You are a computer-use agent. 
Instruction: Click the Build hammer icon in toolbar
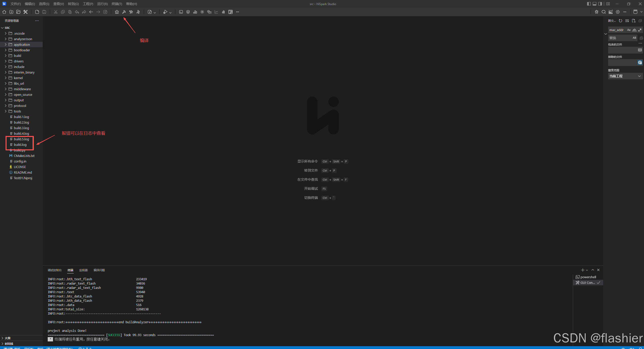pyautogui.click(x=124, y=12)
